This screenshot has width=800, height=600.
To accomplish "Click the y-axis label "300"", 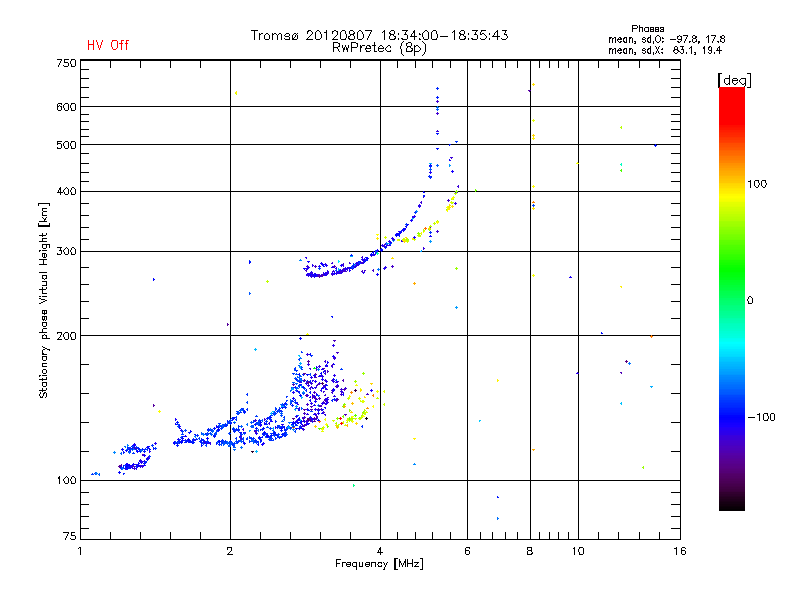I will tap(66, 252).
